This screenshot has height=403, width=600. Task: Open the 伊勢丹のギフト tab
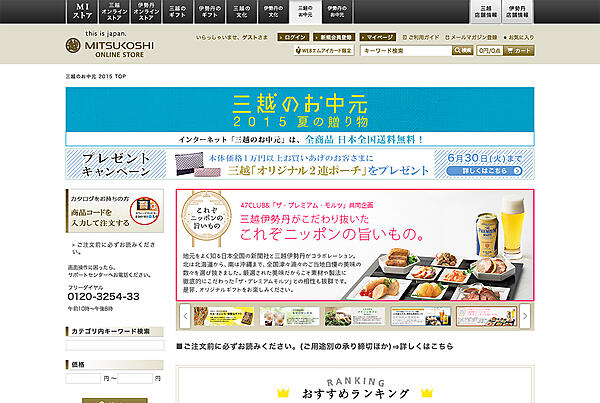click(209, 11)
